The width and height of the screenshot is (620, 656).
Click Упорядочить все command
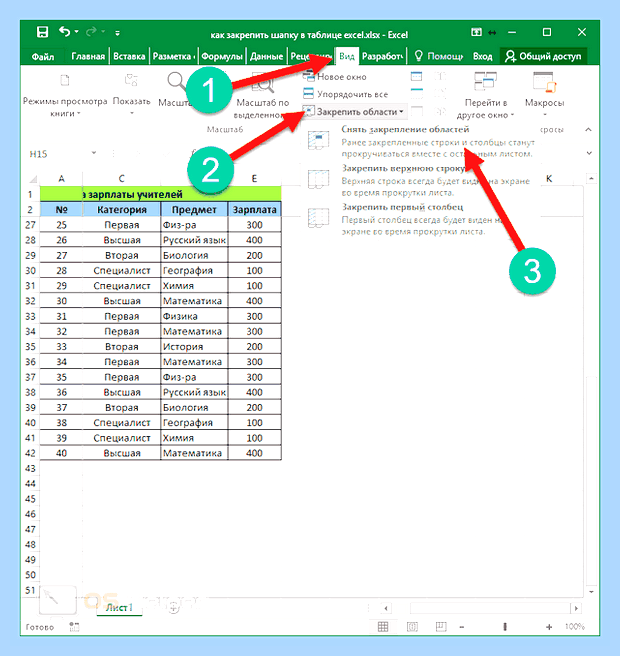346,94
